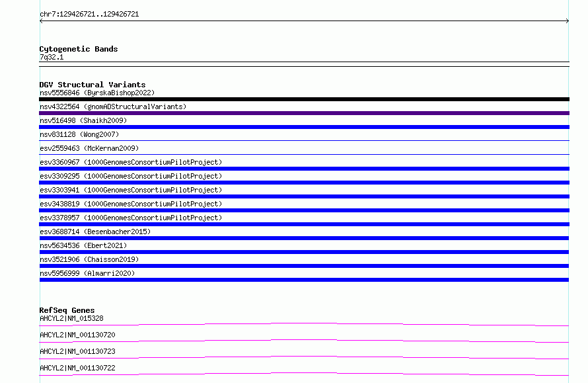Select the Cytogenetic Bands track title
This screenshot has width=588, height=383.
click(79, 49)
